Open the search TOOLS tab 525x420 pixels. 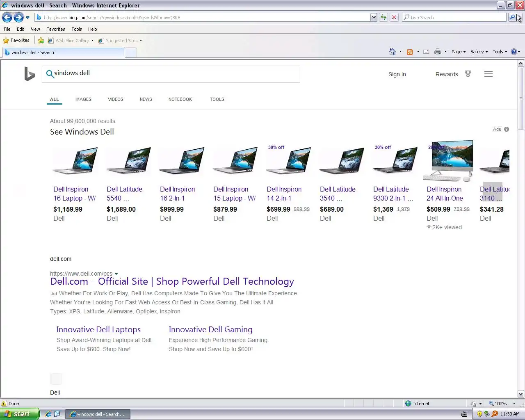pos(217,99)
